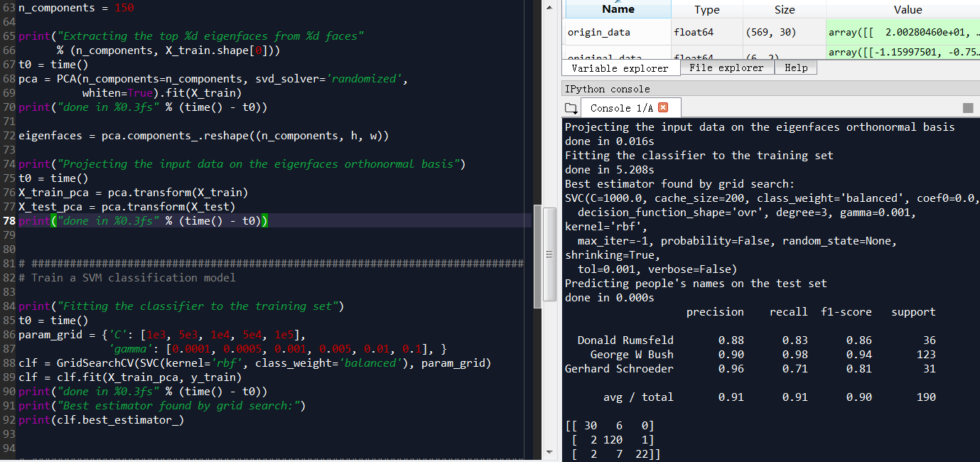Click 'X_test_pca = pca.transform(X_test)' line

click(x=127, y=207)
